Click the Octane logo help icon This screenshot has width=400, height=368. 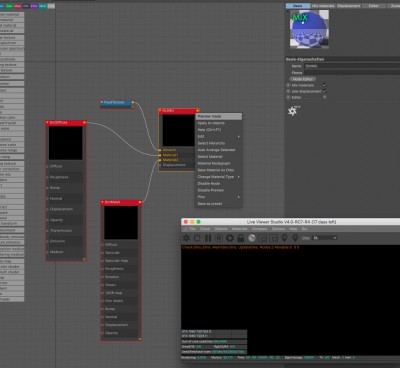[293, 111]
